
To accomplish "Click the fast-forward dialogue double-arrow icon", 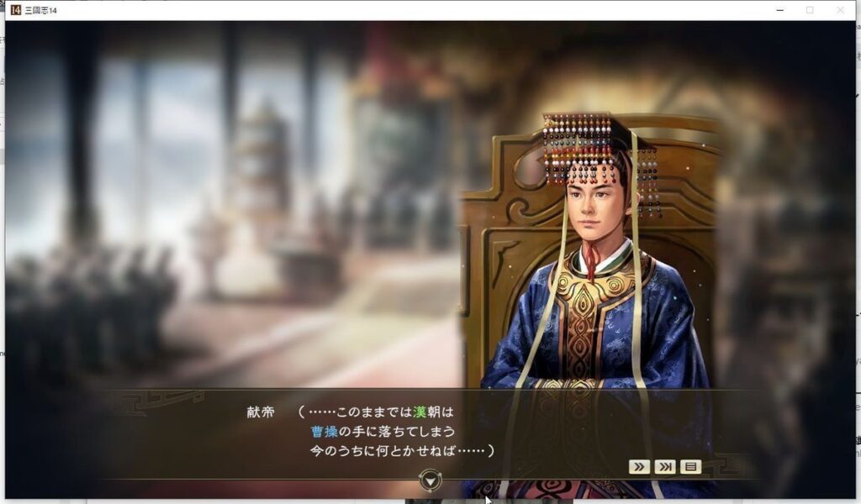I will click(639, 467).
